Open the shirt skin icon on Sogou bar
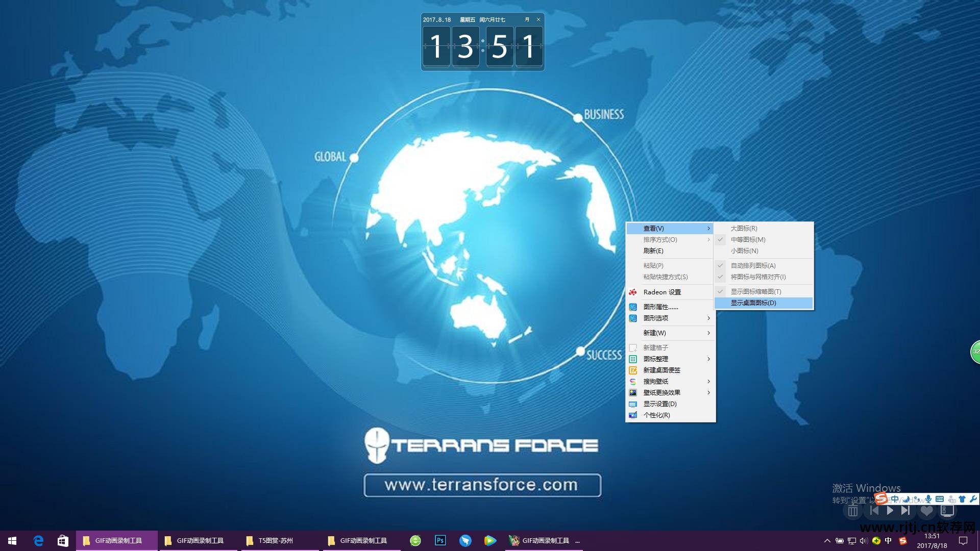Viewport: 980px width, 551px height. pyautogui.click(x=962, y=499)
